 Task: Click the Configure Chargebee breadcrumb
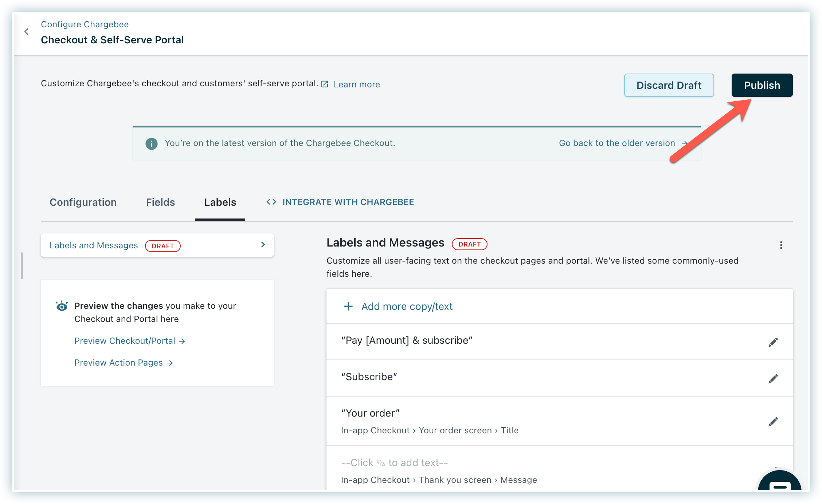point(85,24)
